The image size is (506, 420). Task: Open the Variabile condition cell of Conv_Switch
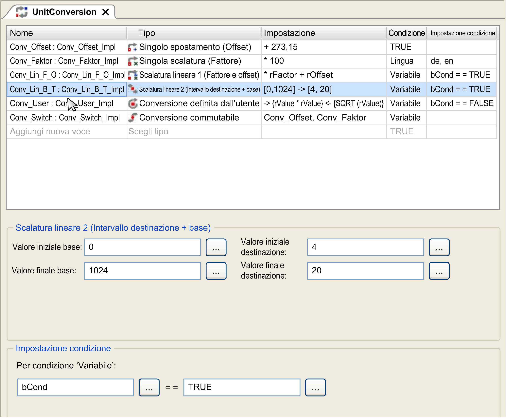coord(407,118)
